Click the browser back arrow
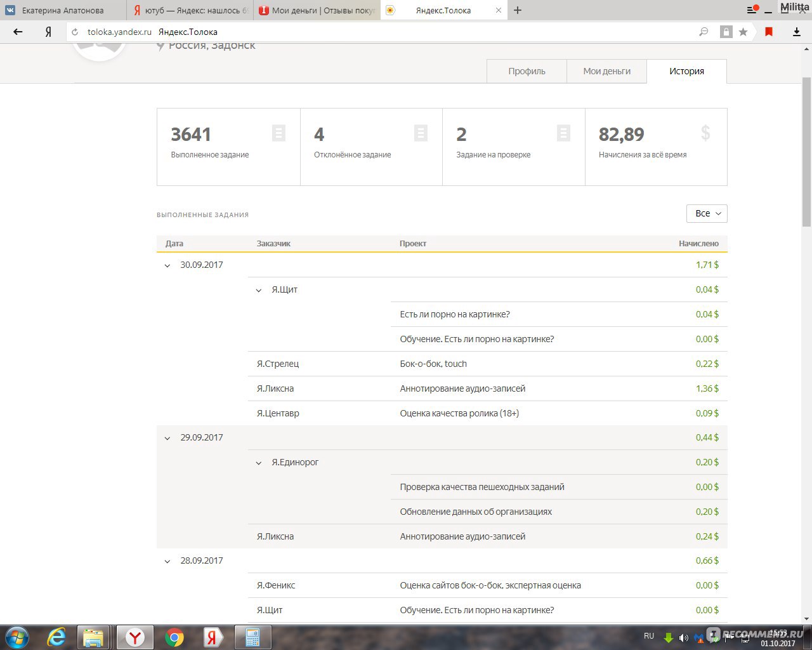 click(18, 32)
